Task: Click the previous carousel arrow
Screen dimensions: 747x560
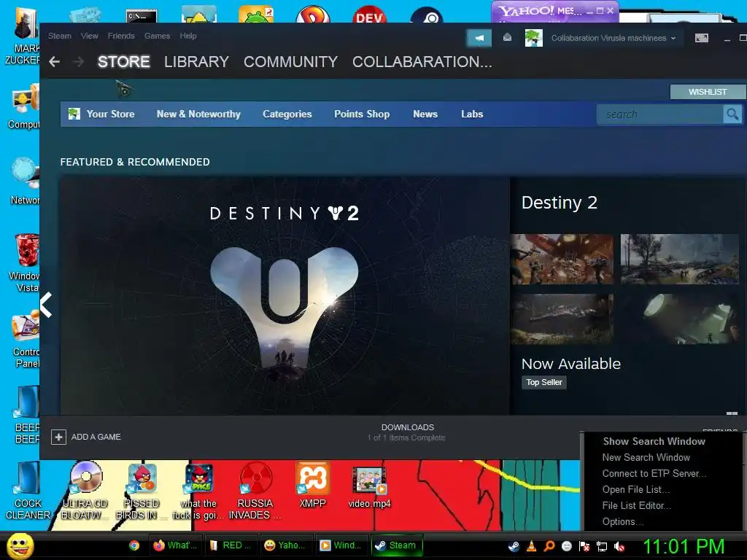Action: pyautogui.click(x=46, y=305)
